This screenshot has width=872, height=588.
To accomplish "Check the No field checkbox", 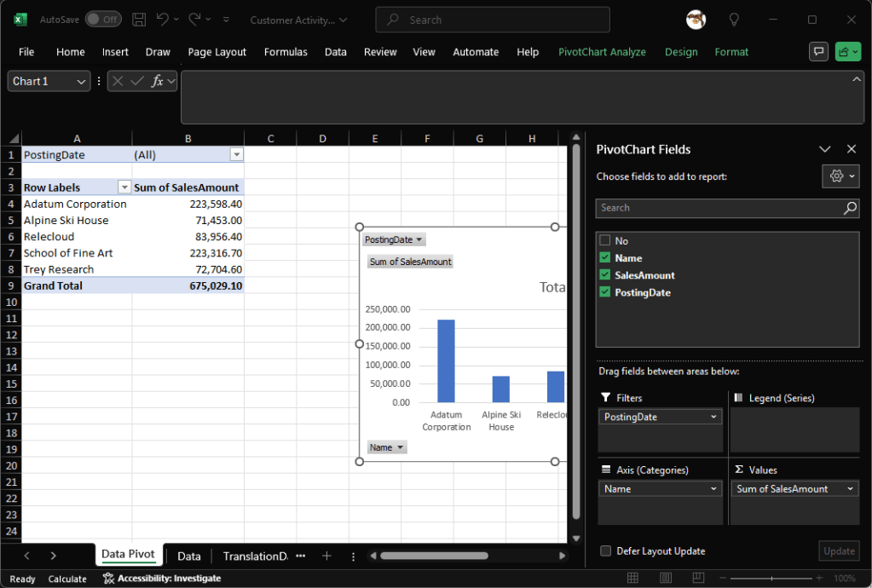I will (x=604, y=241).
